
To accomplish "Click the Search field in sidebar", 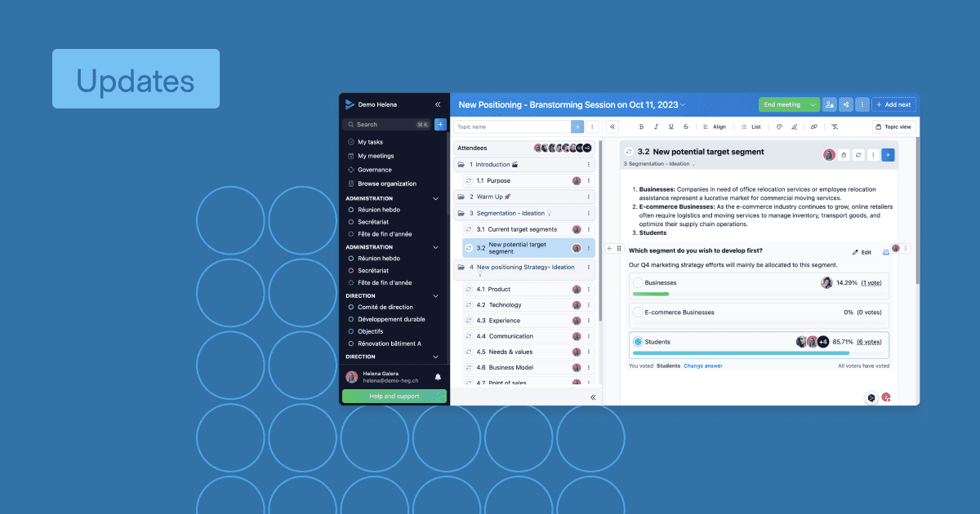I will [x=386, y=125].
